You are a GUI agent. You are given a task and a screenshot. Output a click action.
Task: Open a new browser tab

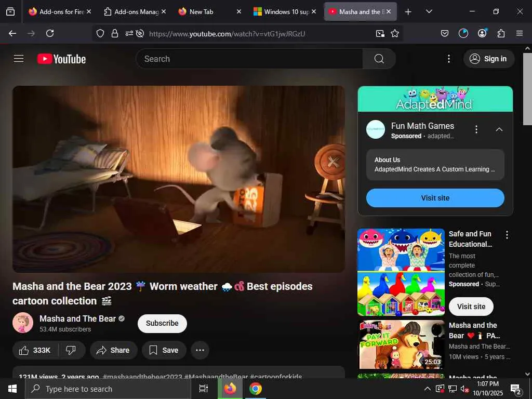(408, 12)
